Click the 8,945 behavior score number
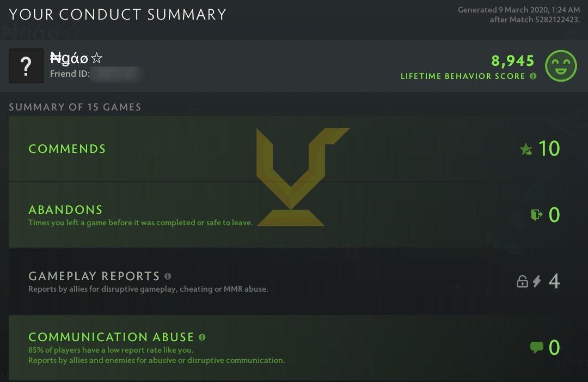The image size is (588, 382). 513,60
